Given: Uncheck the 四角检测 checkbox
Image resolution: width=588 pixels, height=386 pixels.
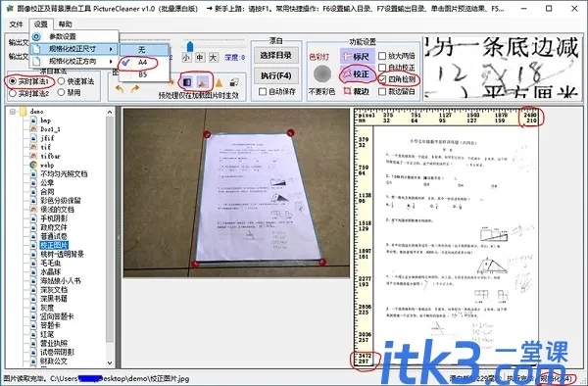Looking at the screenshot, I should pyautogui.click(x=382, y=79).
